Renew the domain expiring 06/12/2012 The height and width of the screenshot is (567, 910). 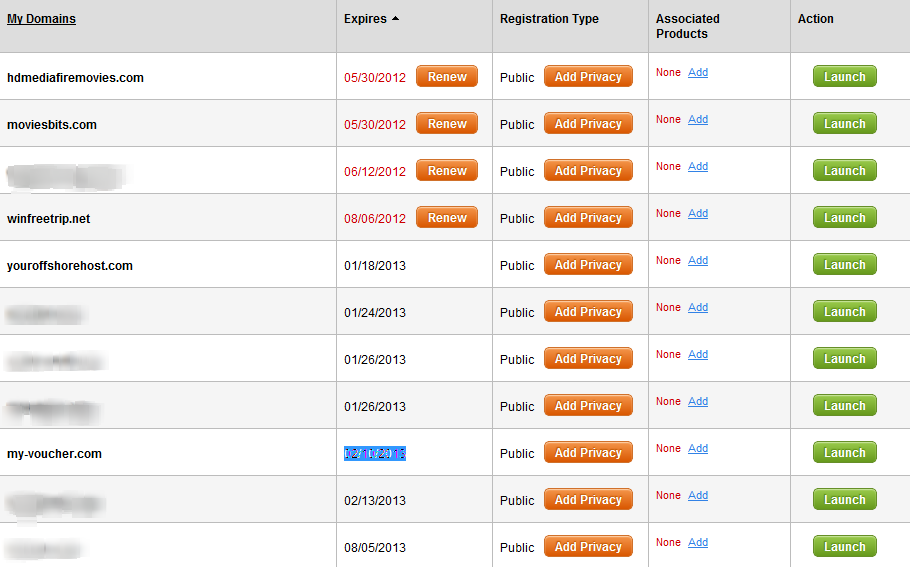coord(447,171)
